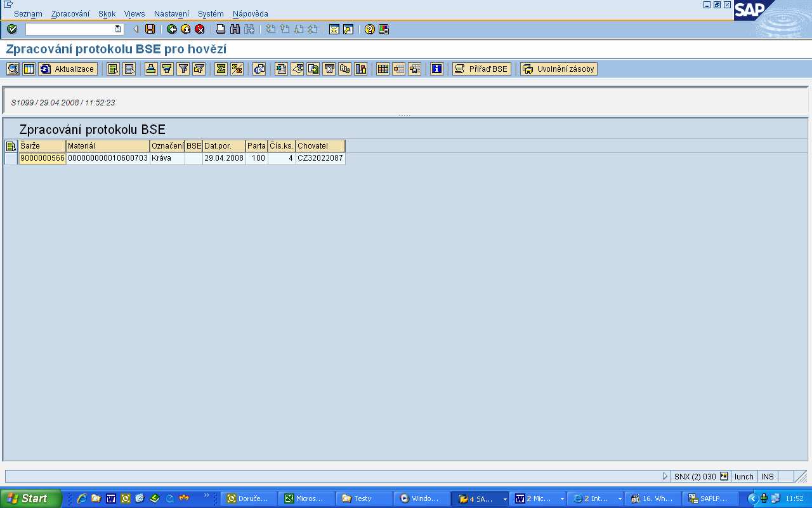This screenshot has height=508, width=812.
Task: Click the Dat.por. column header
Action: 224,146
